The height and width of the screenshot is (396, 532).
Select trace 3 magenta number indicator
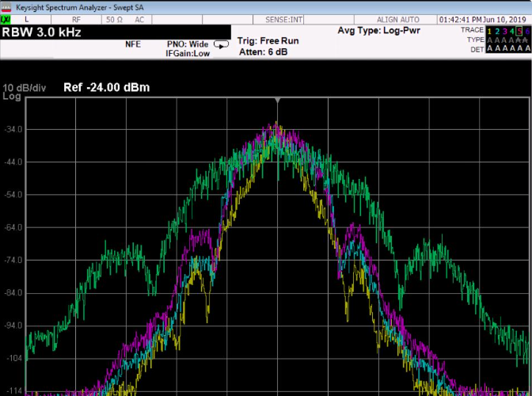point(504,30)
